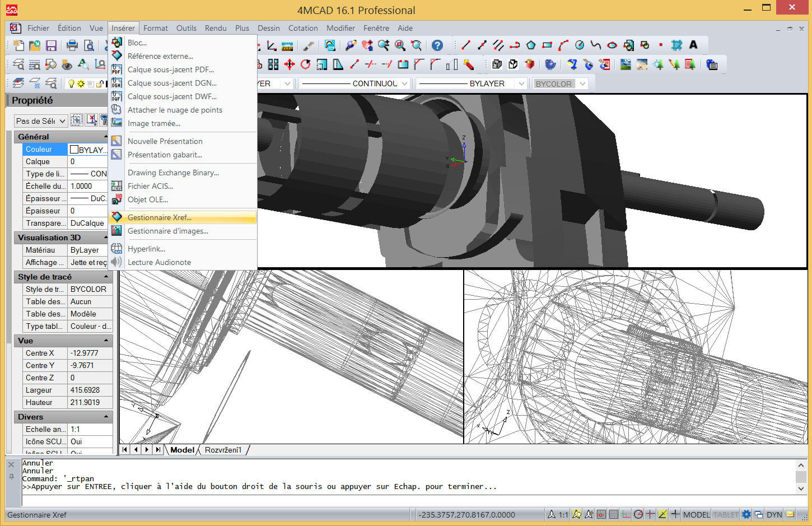This screenshot has height=526, width=812.
Task: Click the Largeur value 415.6928
Action: point(90,390)
